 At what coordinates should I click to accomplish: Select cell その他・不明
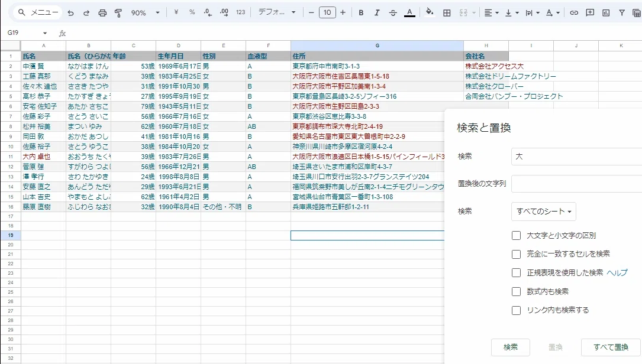[223, 207]
